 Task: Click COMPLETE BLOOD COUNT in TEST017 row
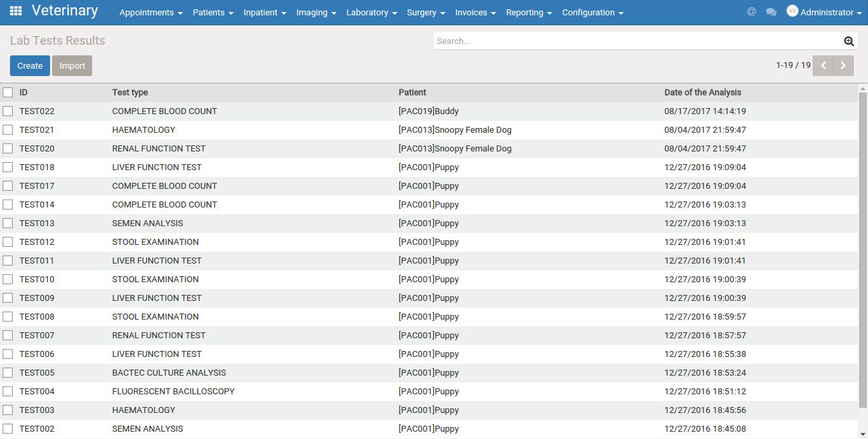pyautogui.click(x=165, y=186)
